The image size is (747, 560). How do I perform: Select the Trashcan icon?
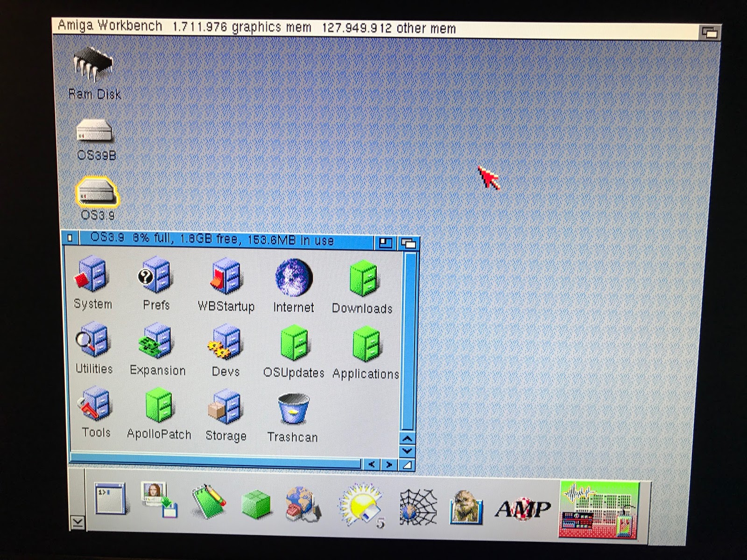[293, 409]
